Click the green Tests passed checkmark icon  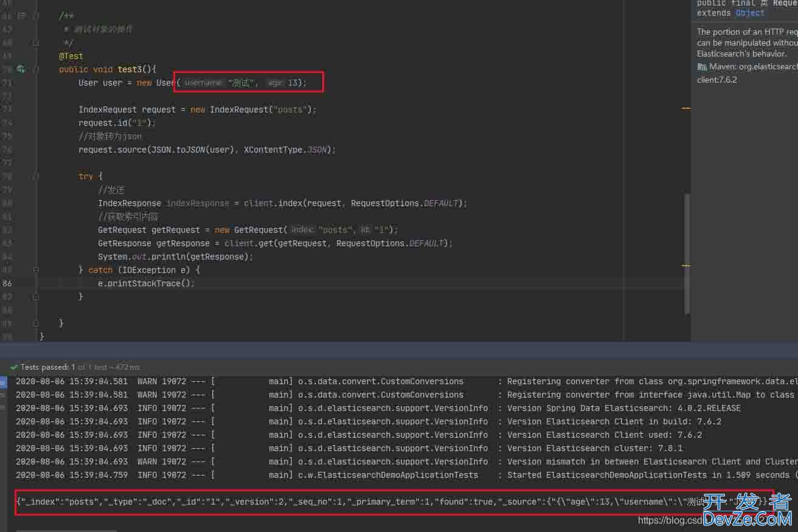(x=13, y=367)
